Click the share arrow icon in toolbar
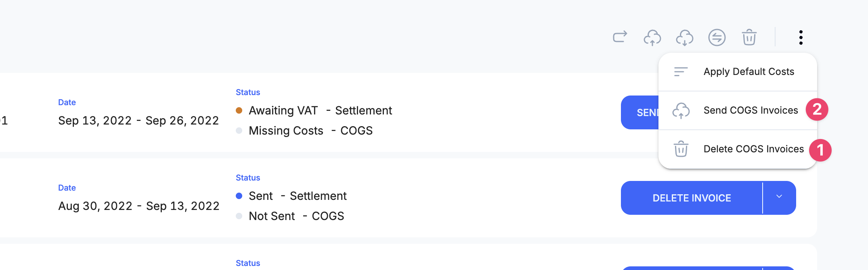Image resolution: width=868 pixels, height=270 pixels. click(620, 37)
